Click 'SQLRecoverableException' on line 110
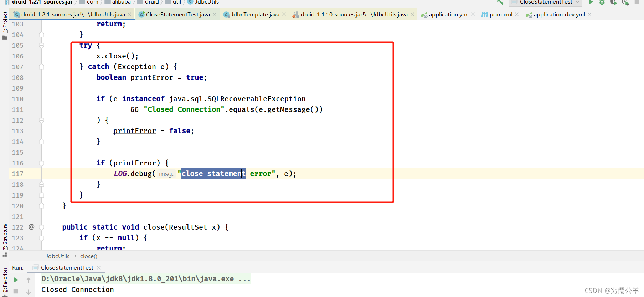This screenshot has height=297, width=644. [257, 99]
